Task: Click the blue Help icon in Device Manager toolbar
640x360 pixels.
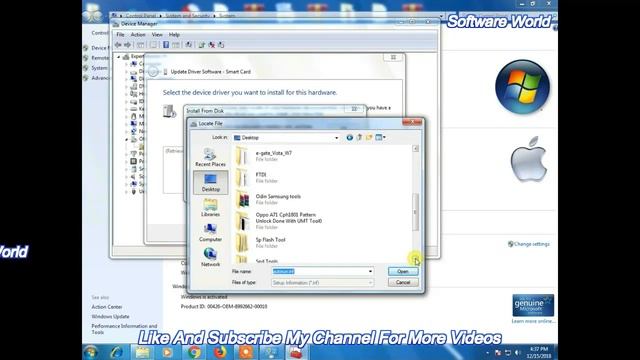Action: [166, 45]
